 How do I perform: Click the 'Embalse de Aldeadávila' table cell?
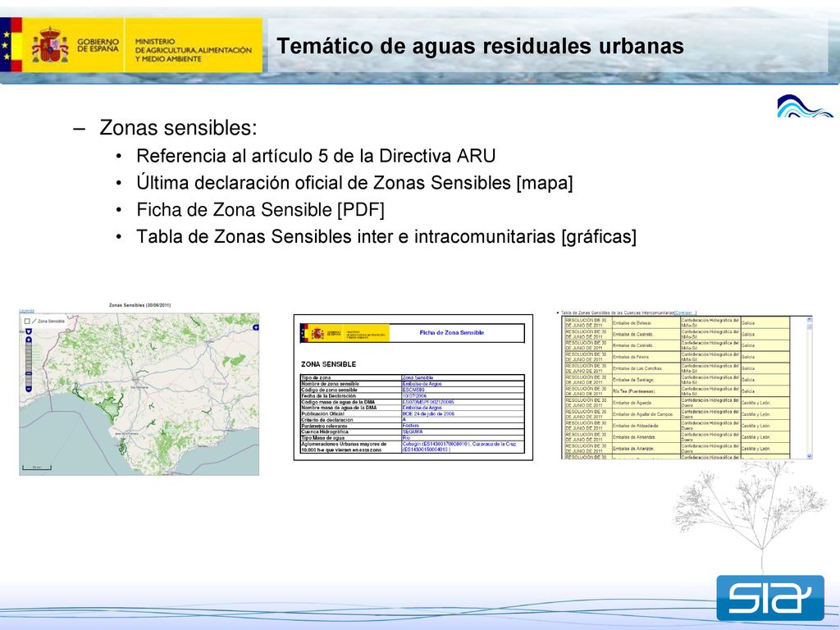646,426
